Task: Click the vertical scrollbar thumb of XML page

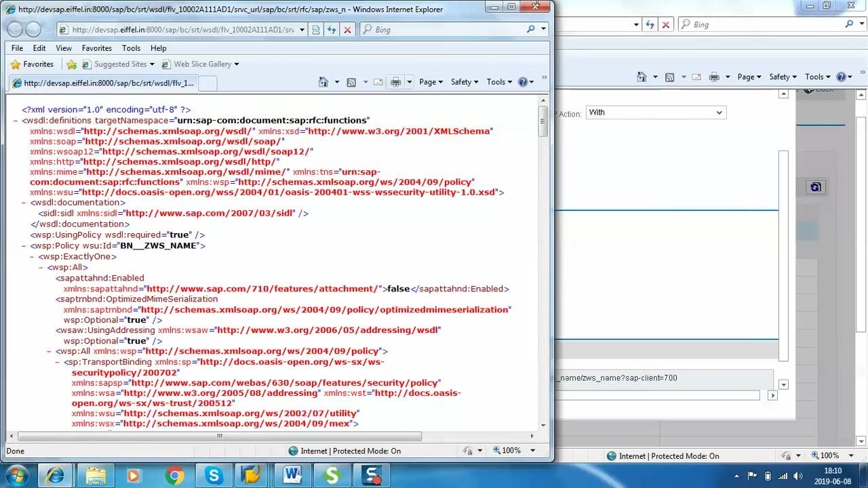Action: (x=543, y=122)
